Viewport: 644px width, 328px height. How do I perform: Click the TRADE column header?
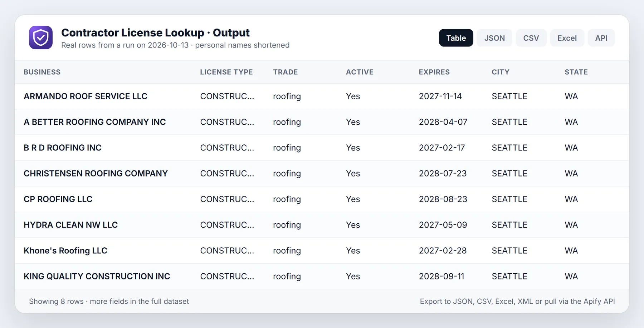click(x=285, y=72)
